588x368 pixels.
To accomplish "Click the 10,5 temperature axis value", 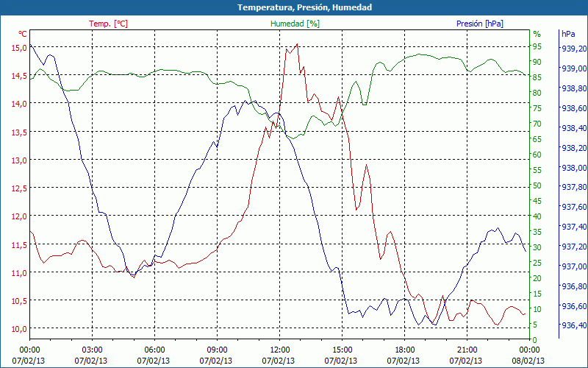I will pos(20,301).
